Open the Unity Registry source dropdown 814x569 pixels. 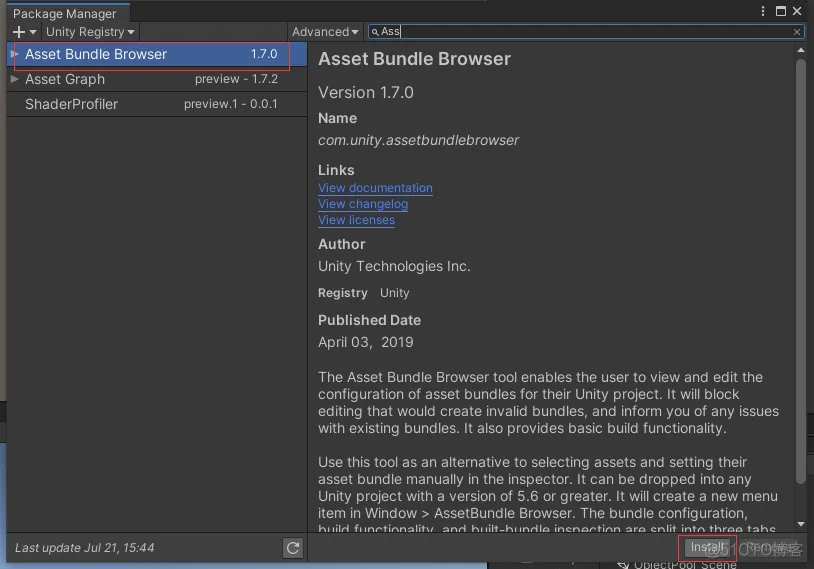coord(90,32)
